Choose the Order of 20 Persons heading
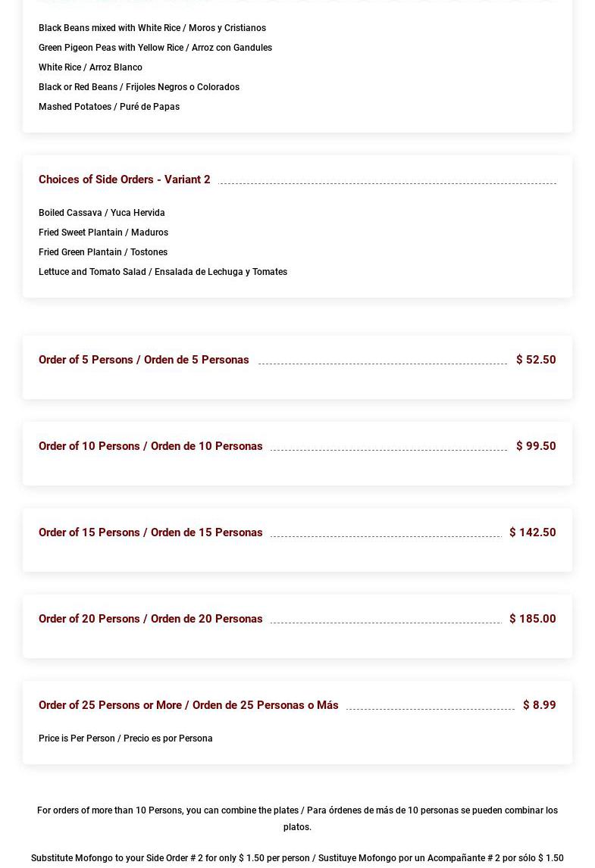This screenshot has width=595, height=868. [150, 619]
